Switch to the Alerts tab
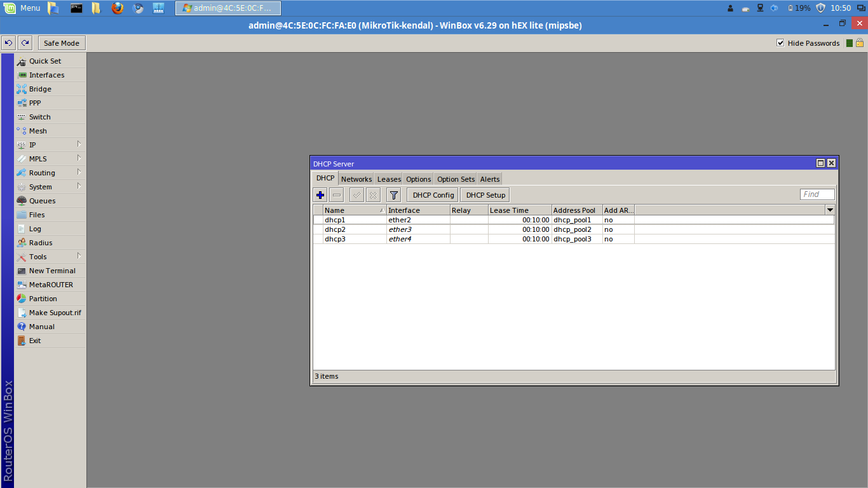The width and height of the screenshot is (868, 488). [x=490, y=179]
